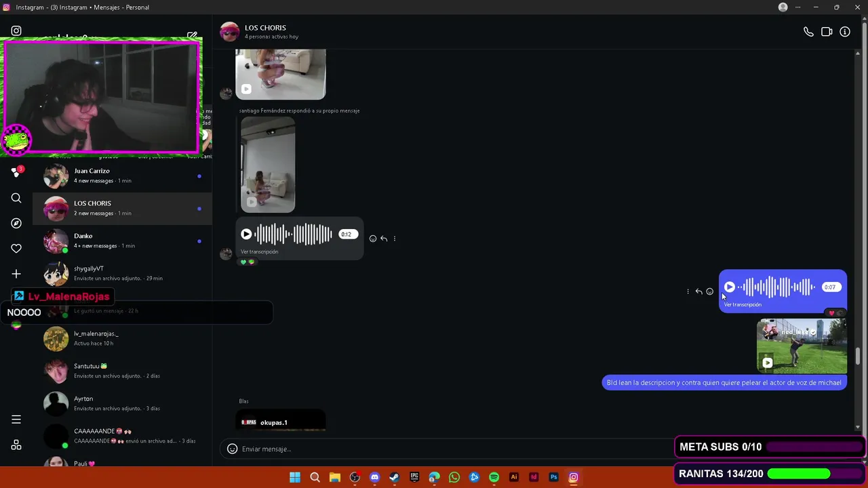The width and height of the screenshot is (868, 488).
Task: Open shygallyVT conversation
Action: [122, 274]
